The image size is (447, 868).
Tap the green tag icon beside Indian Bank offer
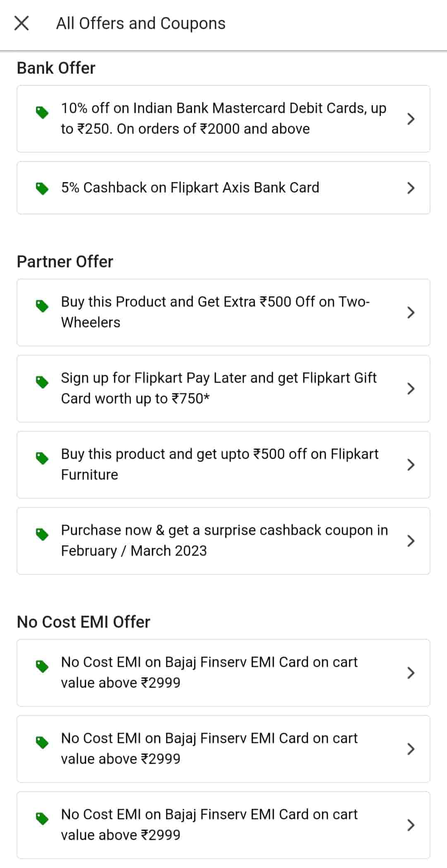coord(42,112)
